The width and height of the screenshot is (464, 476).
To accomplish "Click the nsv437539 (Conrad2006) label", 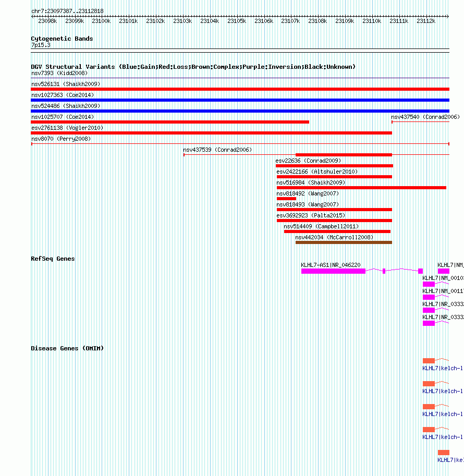I will point(217,150).
